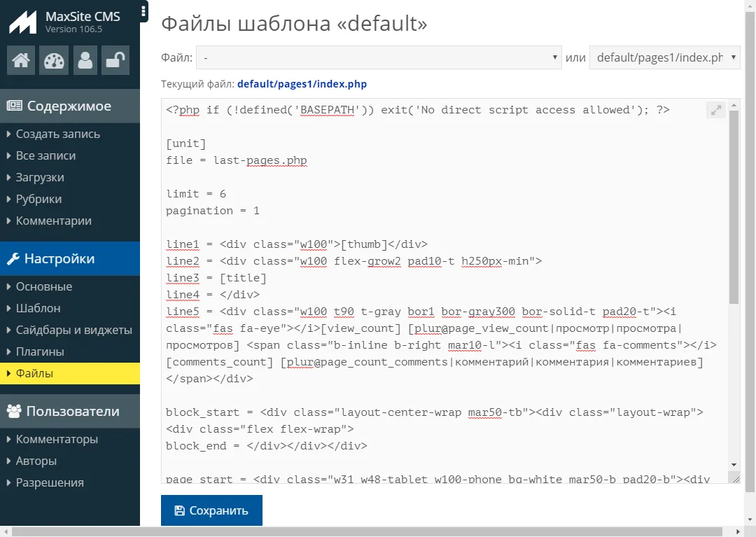Viewport: 756px width, 537px height.
Task: Click the user profile icon
Action: coord(85,61)
